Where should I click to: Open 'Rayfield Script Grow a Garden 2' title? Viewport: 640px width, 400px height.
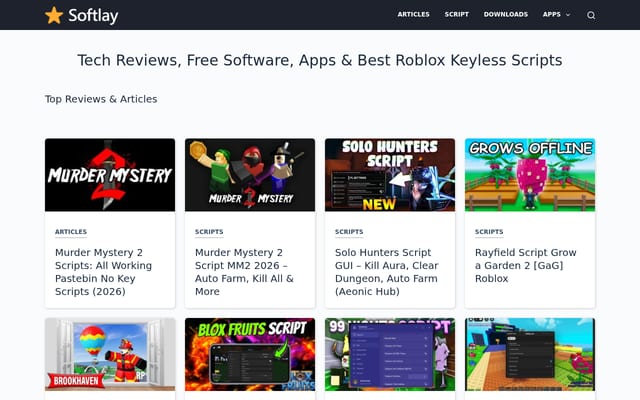click(526, 265)
